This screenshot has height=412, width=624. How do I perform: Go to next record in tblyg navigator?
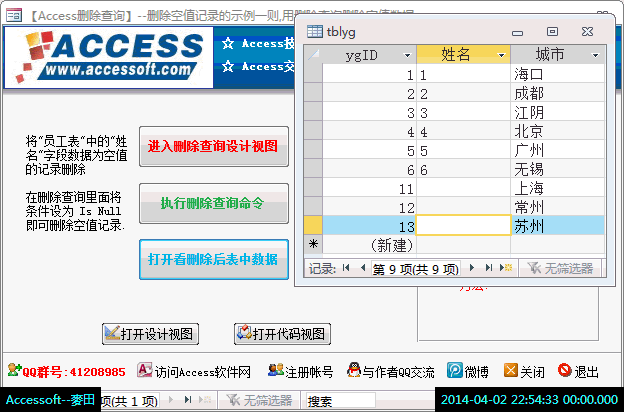tap(472, 268)
